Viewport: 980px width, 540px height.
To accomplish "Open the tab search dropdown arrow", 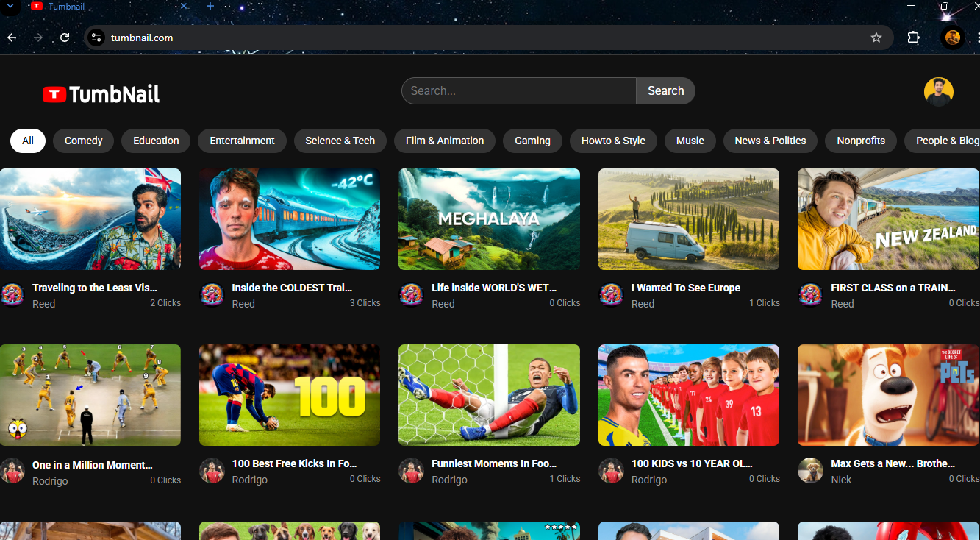I will [x=10, y=6].
